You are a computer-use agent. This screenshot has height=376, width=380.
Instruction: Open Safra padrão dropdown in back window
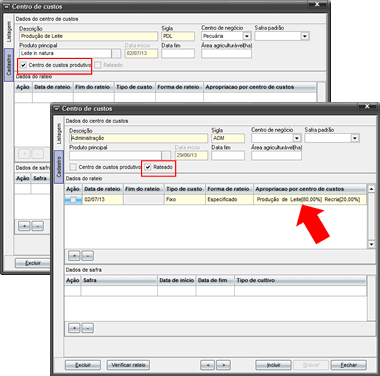305,36
